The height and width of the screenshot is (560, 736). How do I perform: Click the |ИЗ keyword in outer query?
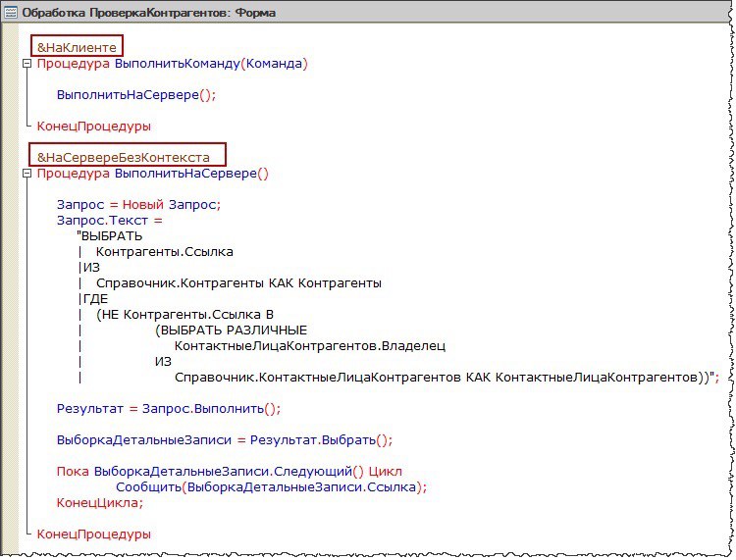click(89, 268)
